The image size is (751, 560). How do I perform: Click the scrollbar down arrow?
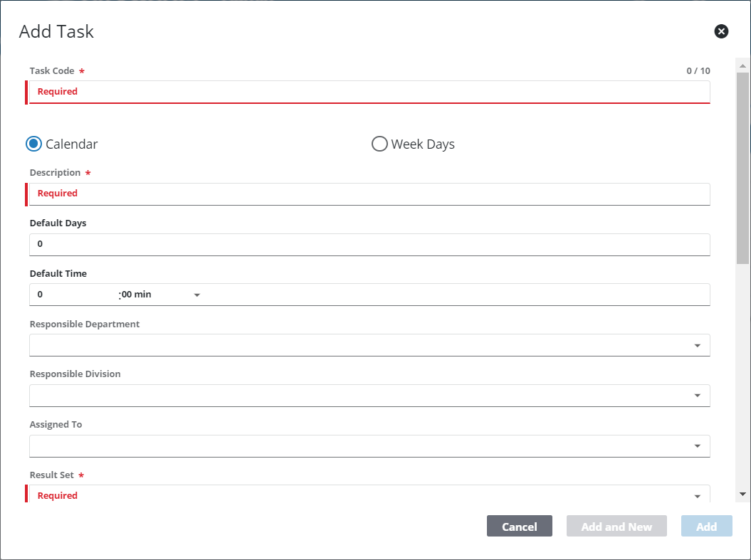742,493
